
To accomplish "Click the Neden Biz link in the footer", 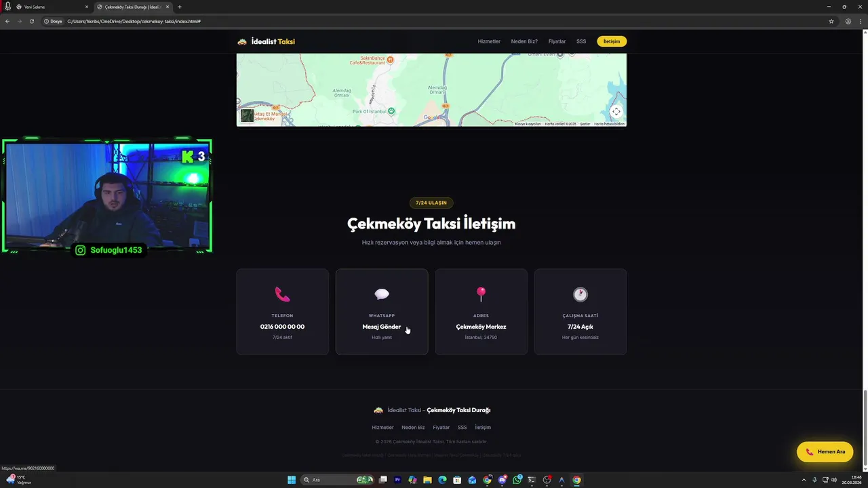I will coord(413,428).
